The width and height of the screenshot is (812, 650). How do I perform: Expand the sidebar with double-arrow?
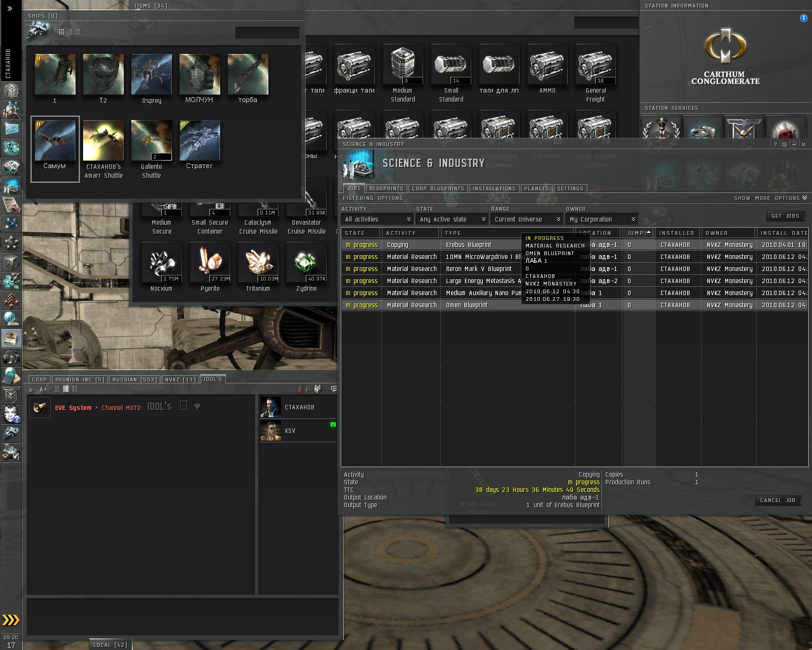(x=10, y=9)
